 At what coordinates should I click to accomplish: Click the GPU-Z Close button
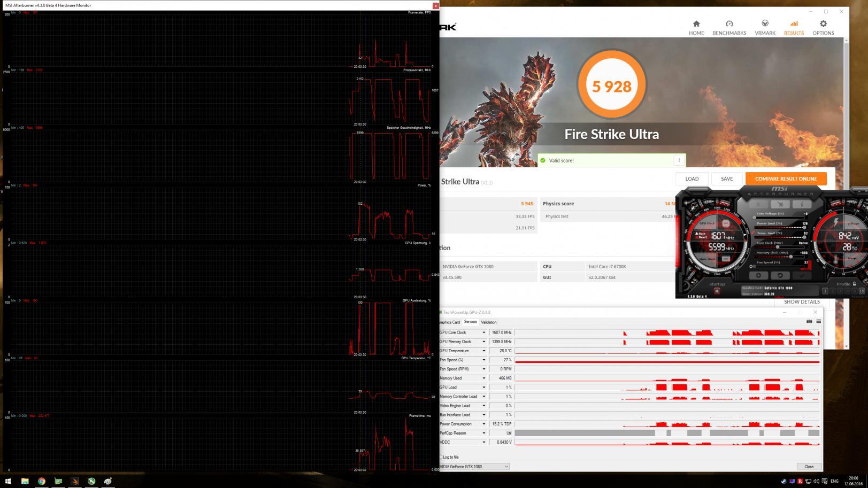click(x=809, y=467)
